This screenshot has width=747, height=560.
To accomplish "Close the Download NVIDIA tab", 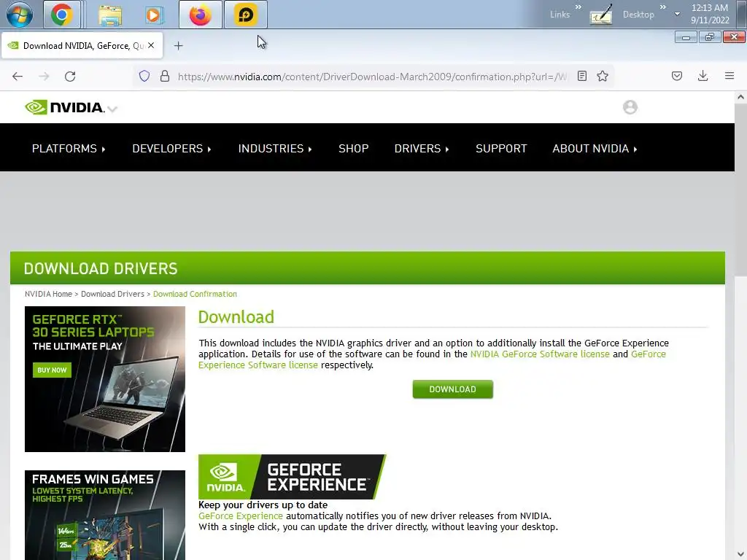I will [151, 45].
